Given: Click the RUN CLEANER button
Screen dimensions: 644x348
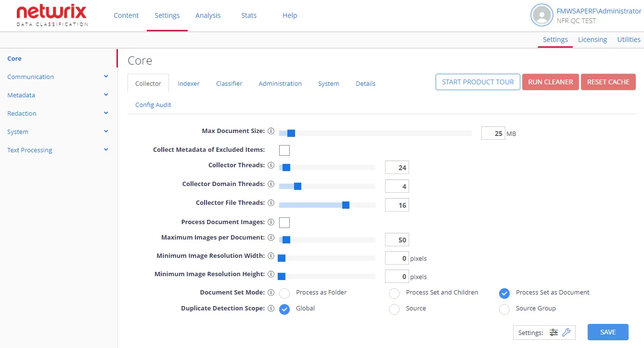Looking at the screenshot, I should click(551, 82).
